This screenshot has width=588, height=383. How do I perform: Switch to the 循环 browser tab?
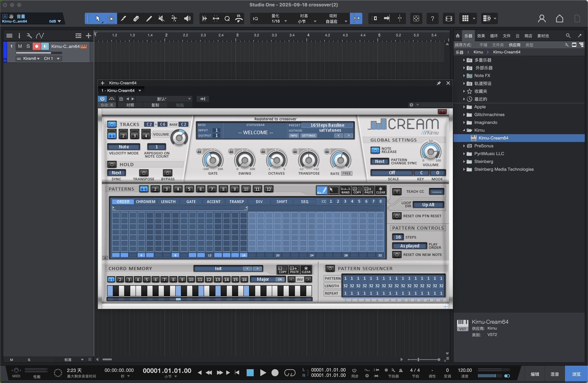click(x=494, y=36)
